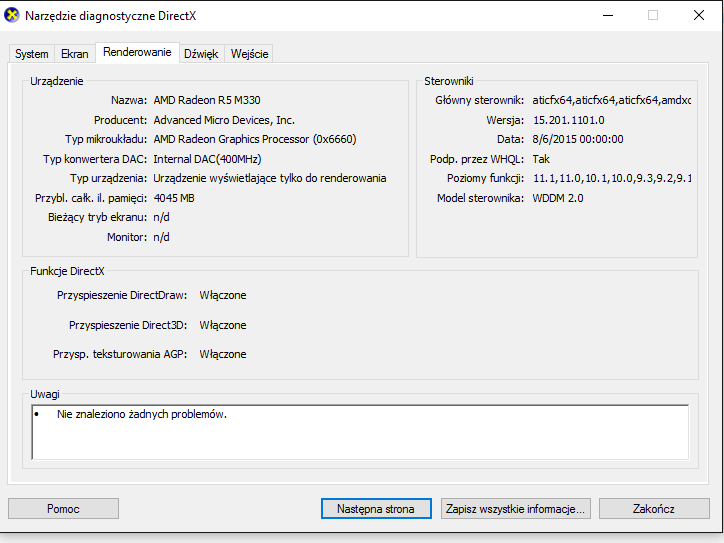Click device name AMD Radeon R5 M330

click(x=207, y=100)
